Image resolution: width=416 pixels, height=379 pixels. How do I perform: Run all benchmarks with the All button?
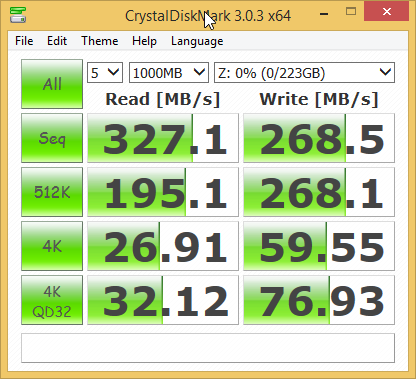click(x=52, y=84)
